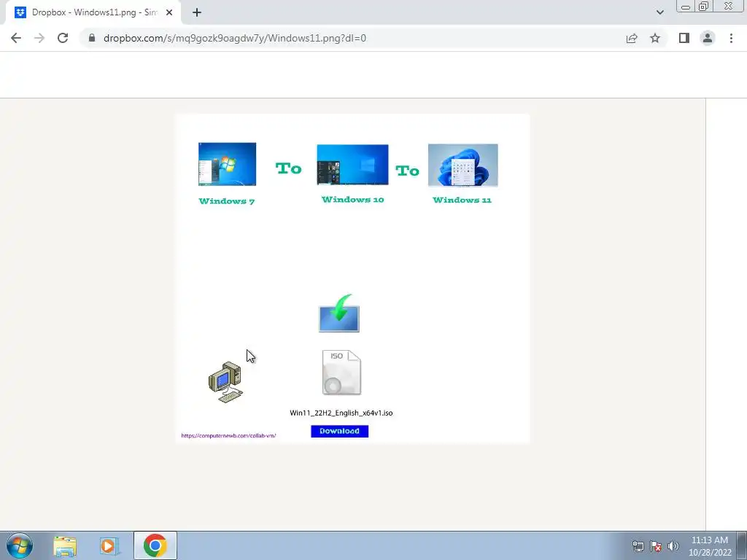747x560 pixels.
Task: Click the Windows 11 label
Action: [462, 200]
